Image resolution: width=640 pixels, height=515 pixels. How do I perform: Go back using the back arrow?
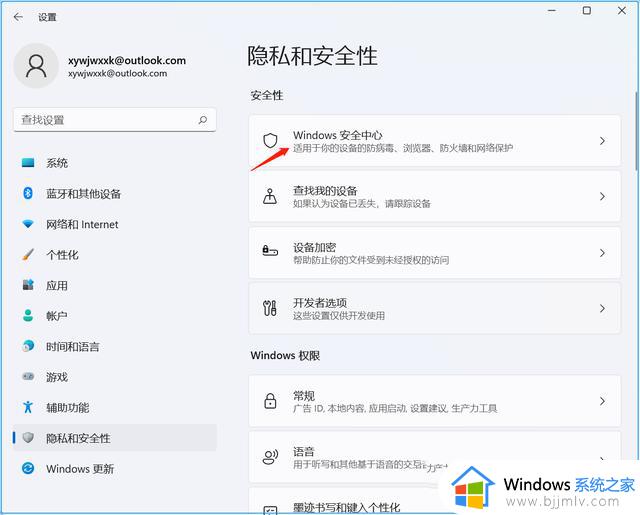[18, 17]
